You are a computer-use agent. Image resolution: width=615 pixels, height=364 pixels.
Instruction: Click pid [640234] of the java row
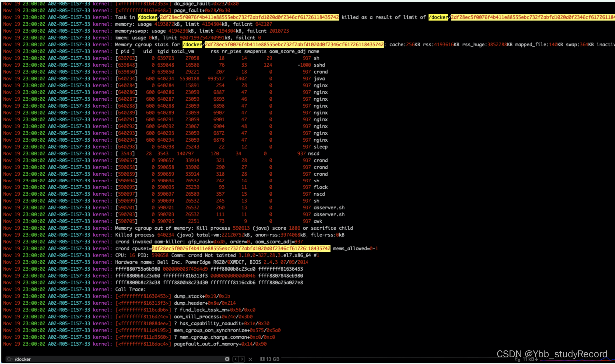point(126,79)
